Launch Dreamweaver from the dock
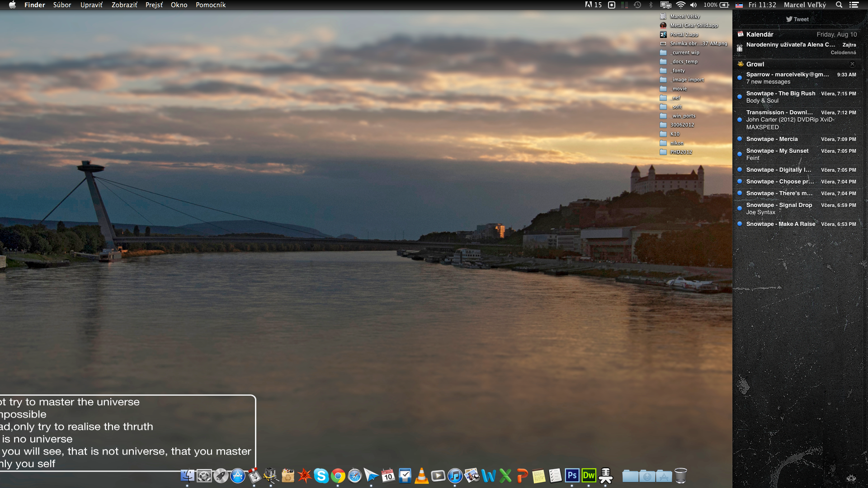This screenshot has height=488, width=868. 589,476
